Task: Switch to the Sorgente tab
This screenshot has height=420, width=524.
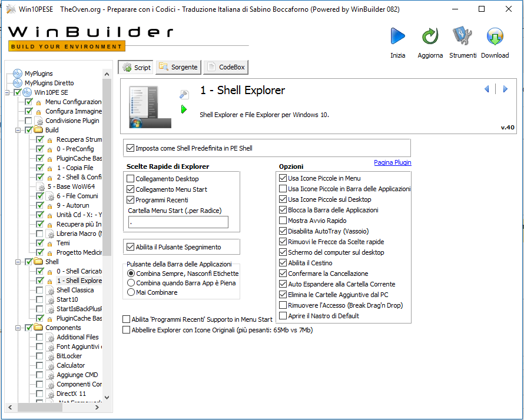Action: pyautogui.click(x=178, y=67)
